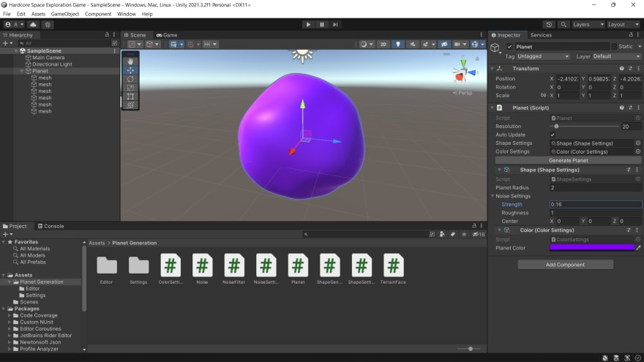Select the Rotate tool
Screen dimensions: 644x362
130,79
